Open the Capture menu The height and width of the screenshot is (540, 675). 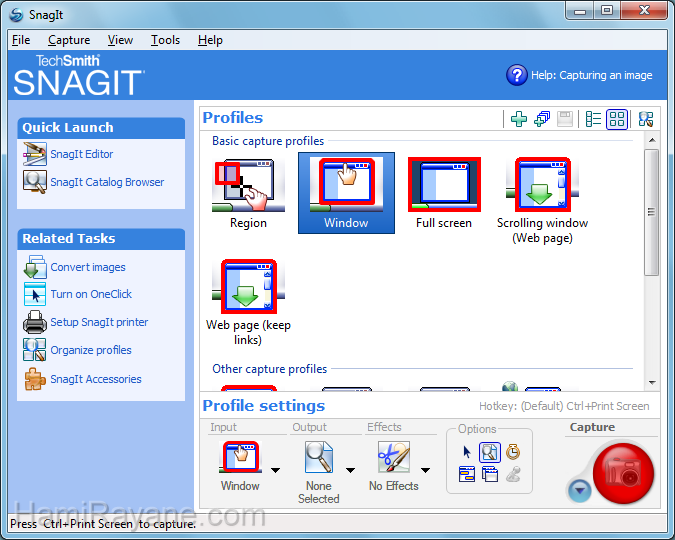(x=69, y=40)
